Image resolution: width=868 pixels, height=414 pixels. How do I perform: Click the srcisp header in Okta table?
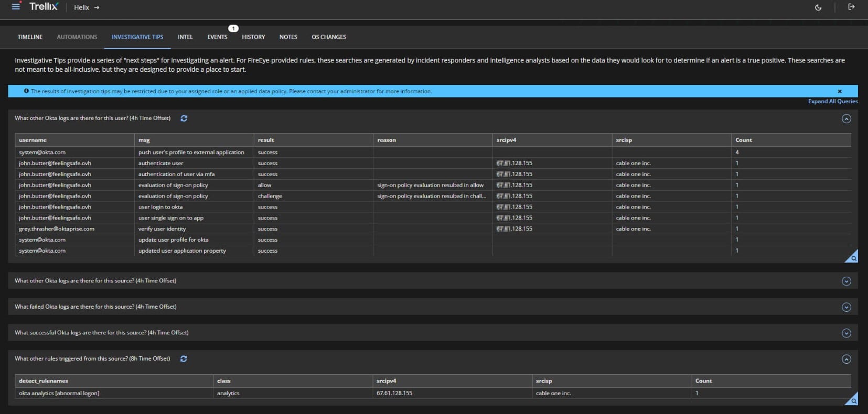click(x=671, y=140)
